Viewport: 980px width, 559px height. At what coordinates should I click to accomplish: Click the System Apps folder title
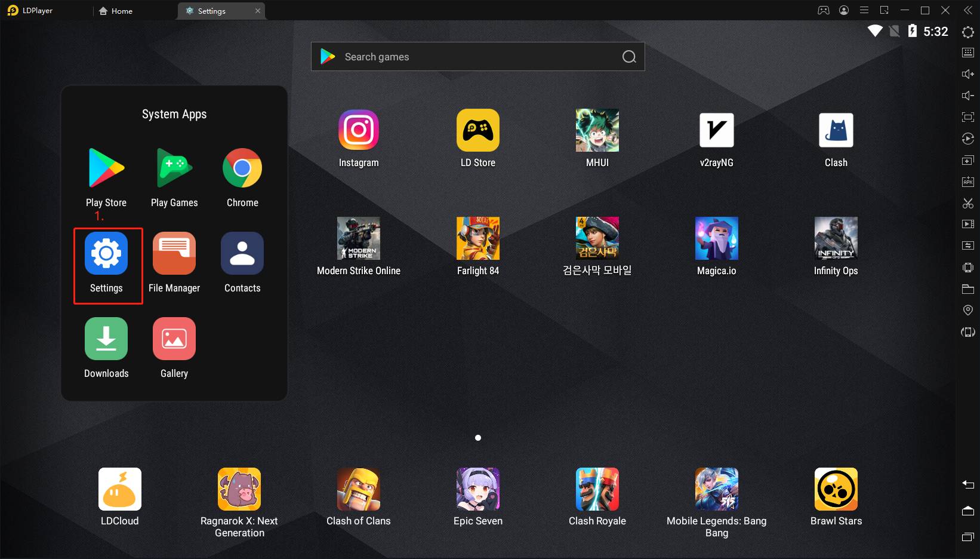point(174,114)
